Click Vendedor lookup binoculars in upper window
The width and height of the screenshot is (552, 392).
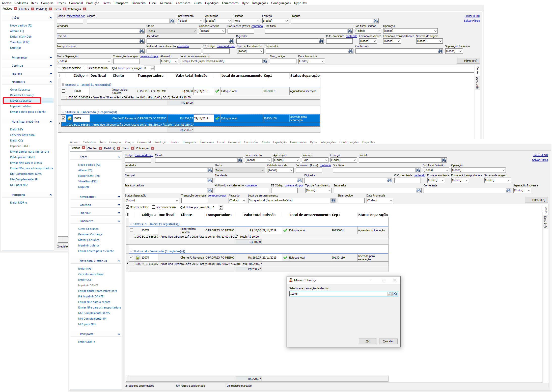coord(142,31)
